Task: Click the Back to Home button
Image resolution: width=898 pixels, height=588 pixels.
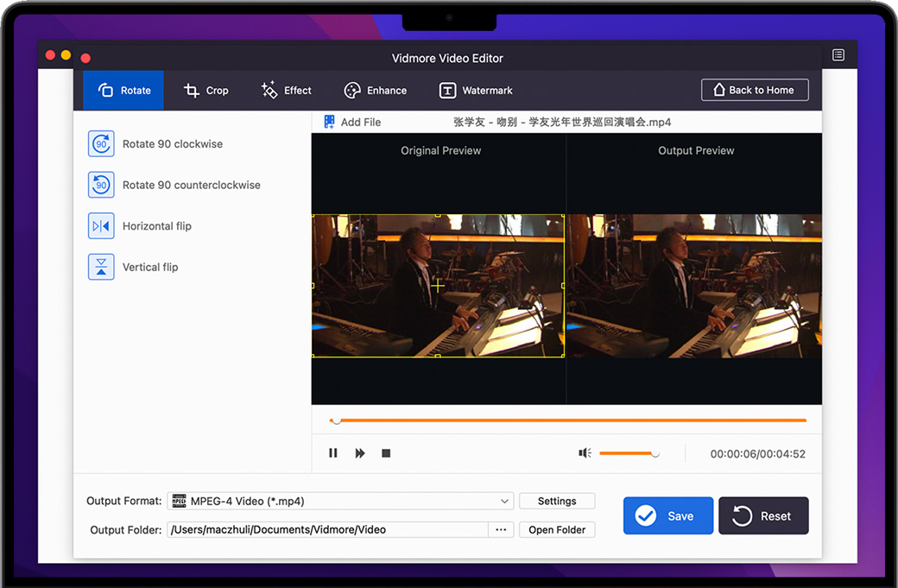Action: pyautogui.click(x=755, y=90)
